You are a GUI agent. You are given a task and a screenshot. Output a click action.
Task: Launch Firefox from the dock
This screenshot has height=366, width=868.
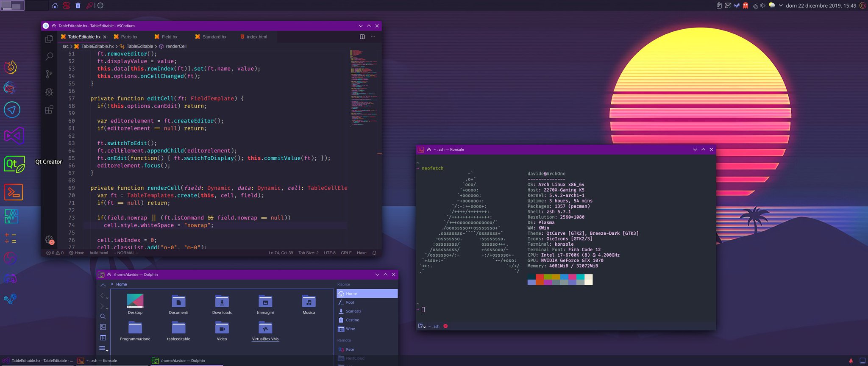(x=11, y=67)
